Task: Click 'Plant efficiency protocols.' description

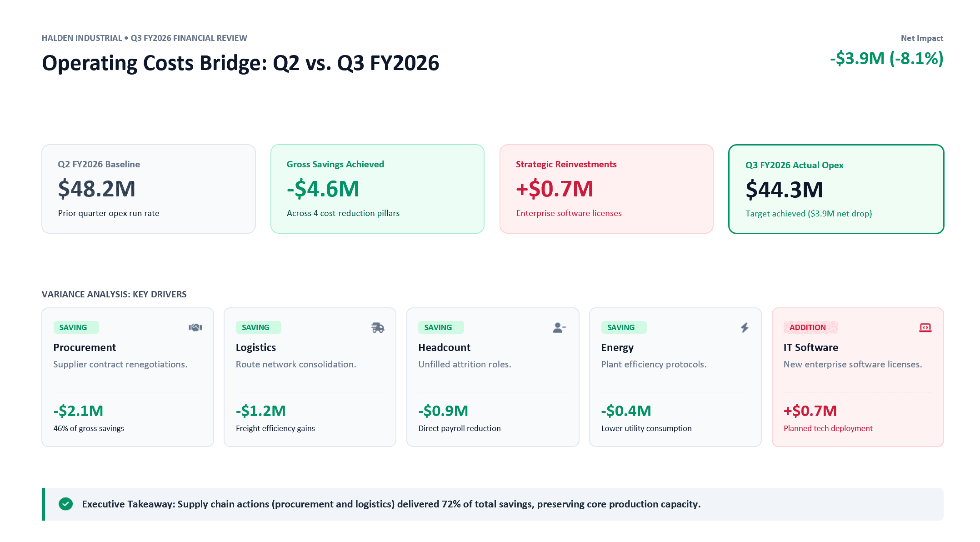Action: [x=654, y=364]
